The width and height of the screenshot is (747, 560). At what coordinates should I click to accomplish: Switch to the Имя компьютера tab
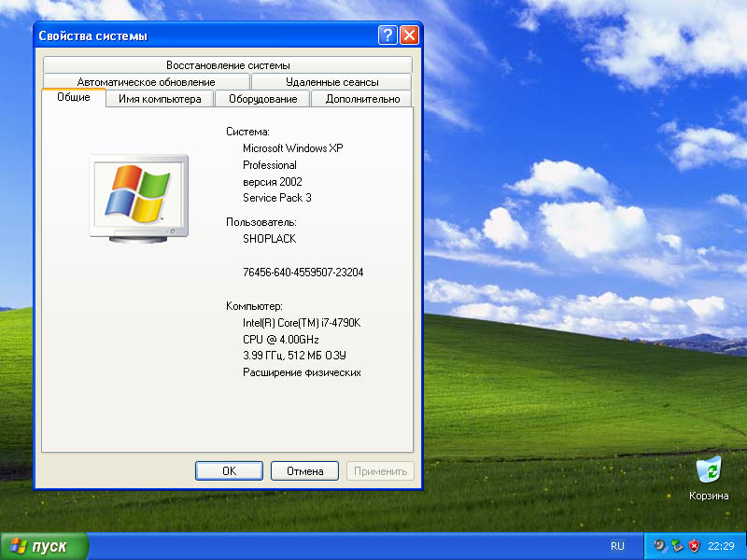(160, 99)
